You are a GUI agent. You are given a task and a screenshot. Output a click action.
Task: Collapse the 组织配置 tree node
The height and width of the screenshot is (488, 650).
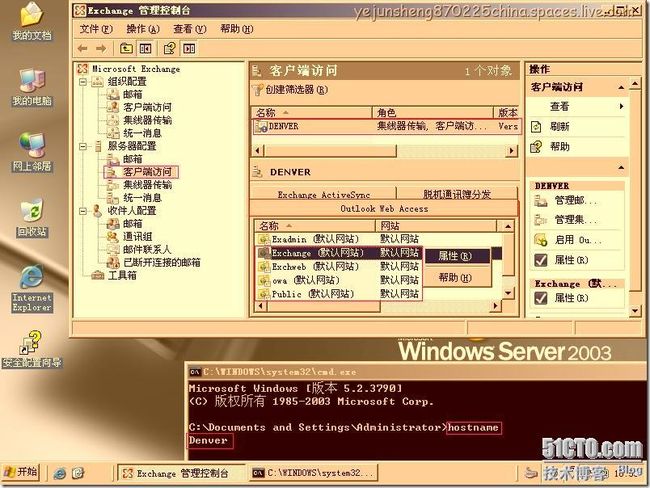83,82
